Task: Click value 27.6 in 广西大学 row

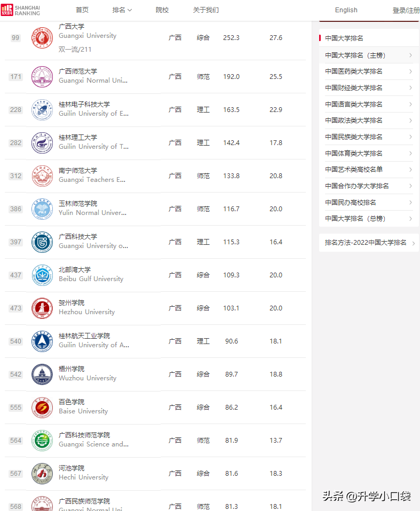Action: (x=276, y=38)
